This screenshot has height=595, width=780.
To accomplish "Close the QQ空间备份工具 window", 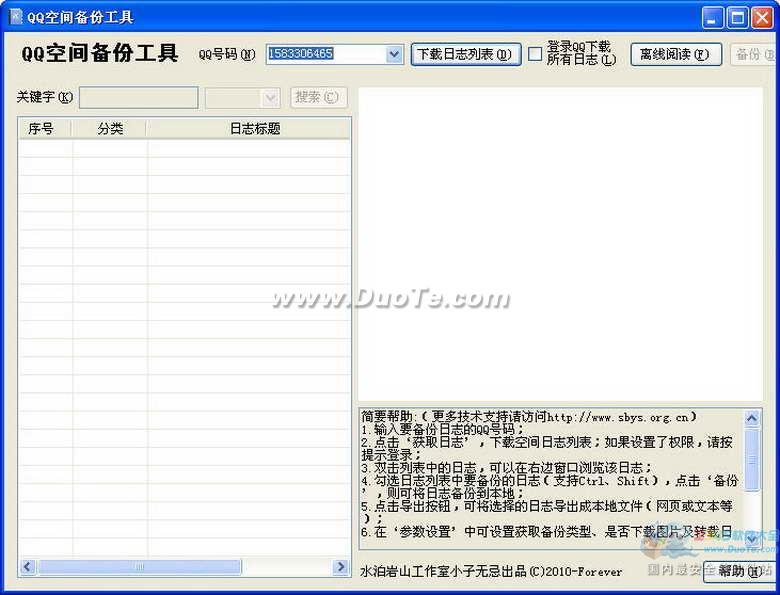I will [x=762, y=18].
